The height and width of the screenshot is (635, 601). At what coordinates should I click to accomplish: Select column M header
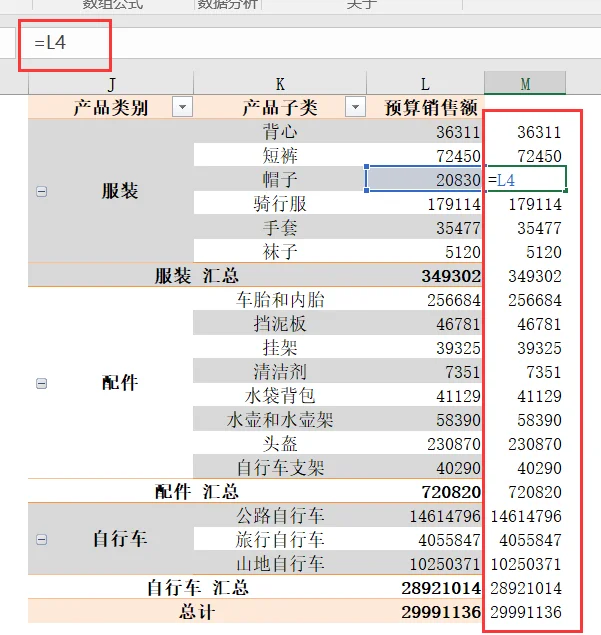coord(525,84)
